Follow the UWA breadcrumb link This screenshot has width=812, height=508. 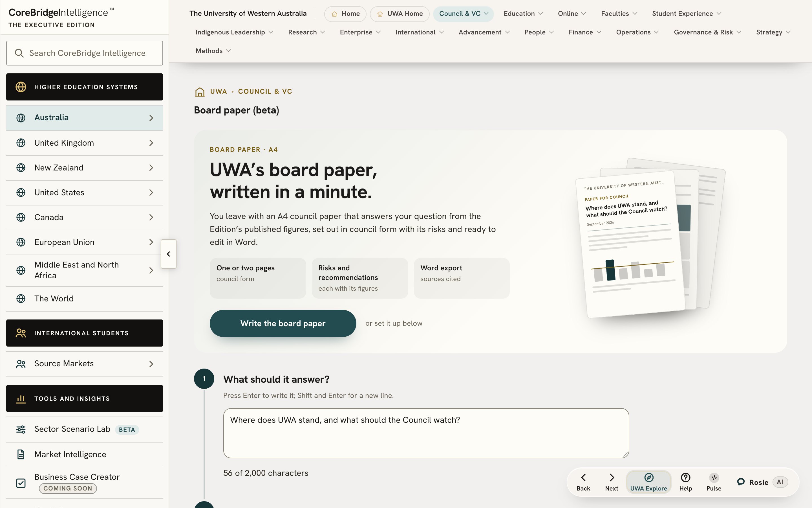219,91
